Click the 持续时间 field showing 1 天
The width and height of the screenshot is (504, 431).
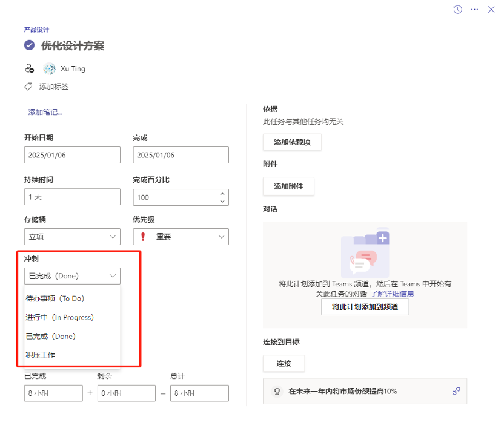pos(72,197)
